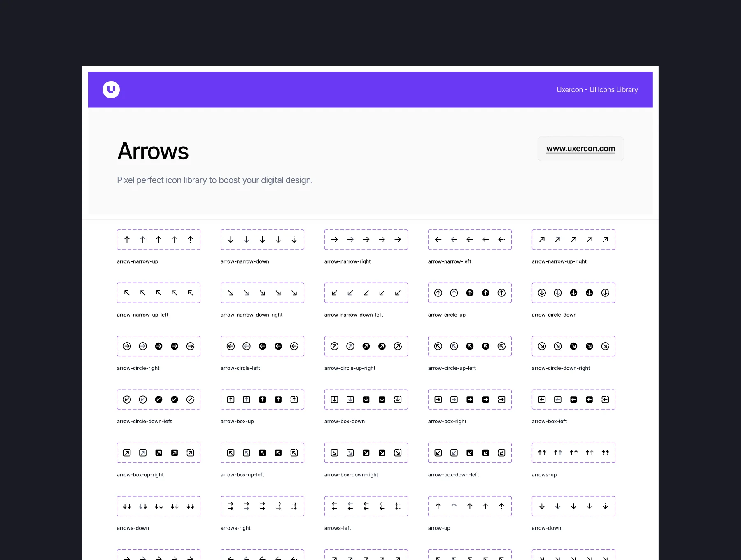This screenshot has width=741, height=560.
Task: Click the 'arrow-box-up-right' label
Action: point(140,475)
